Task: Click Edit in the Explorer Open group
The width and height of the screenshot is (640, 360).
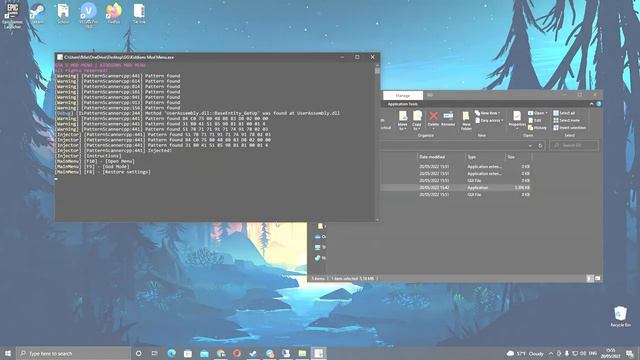Action: point(535,120)
